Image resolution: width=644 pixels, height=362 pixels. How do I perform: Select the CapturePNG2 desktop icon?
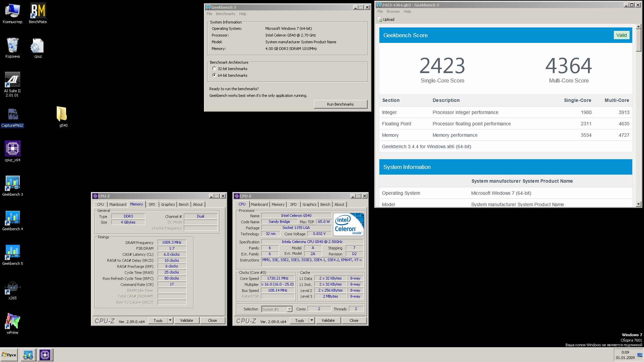point(12,117)
